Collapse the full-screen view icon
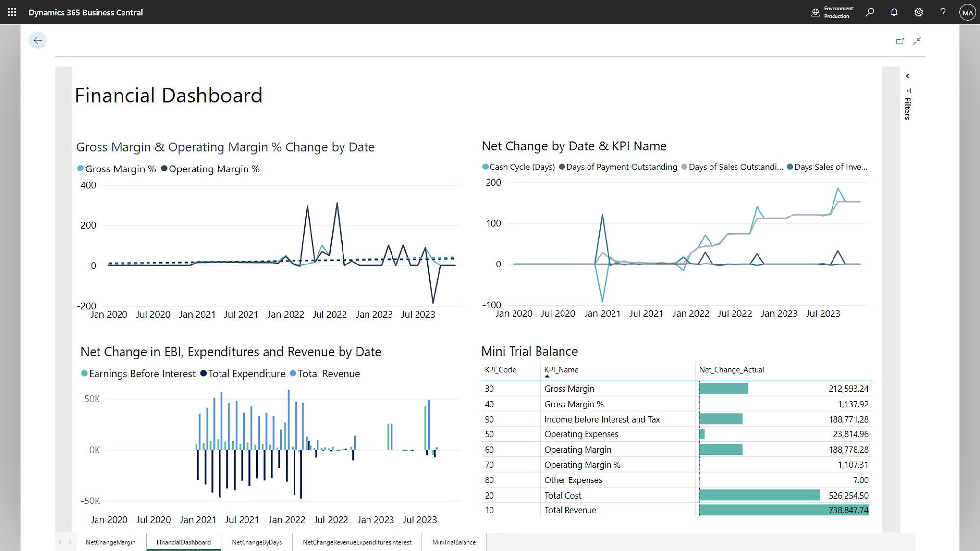Image resolution: width=980 pixels, height=551 pixels. tap(917, 42)
